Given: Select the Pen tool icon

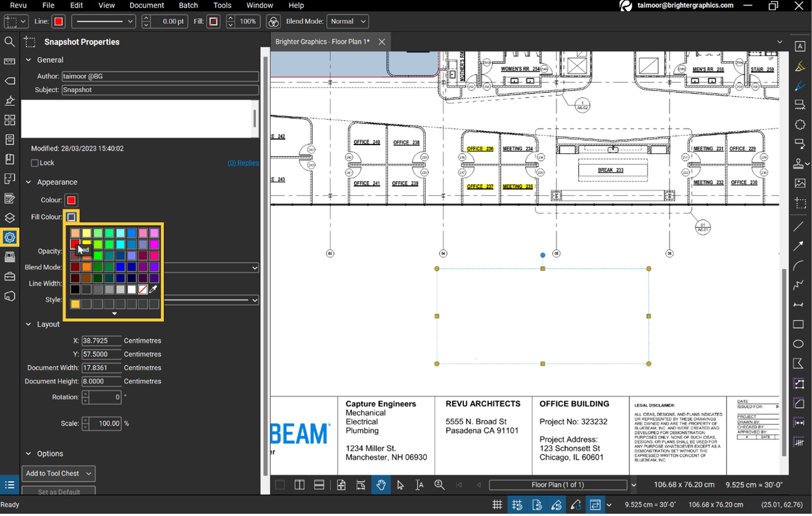Looking at the screenshot, I should tap(800, 86).
